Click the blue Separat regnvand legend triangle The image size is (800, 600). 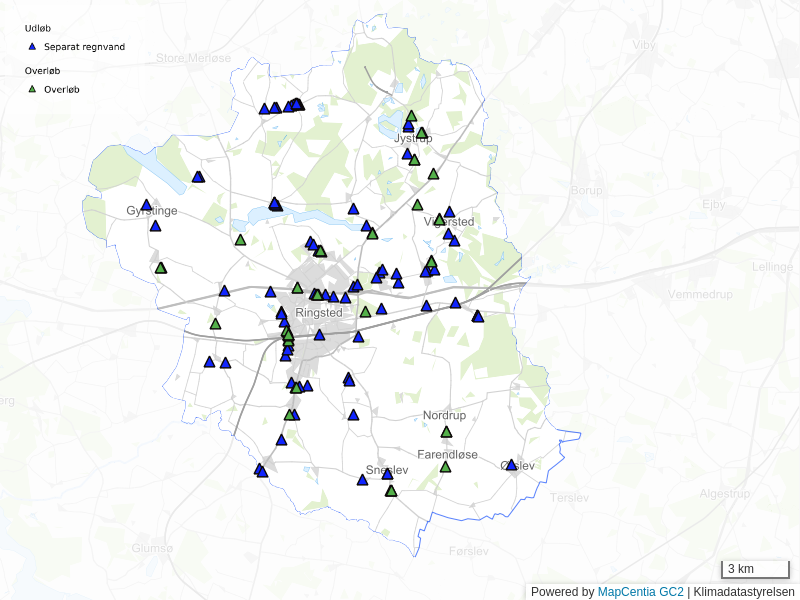tap(32, 47)
